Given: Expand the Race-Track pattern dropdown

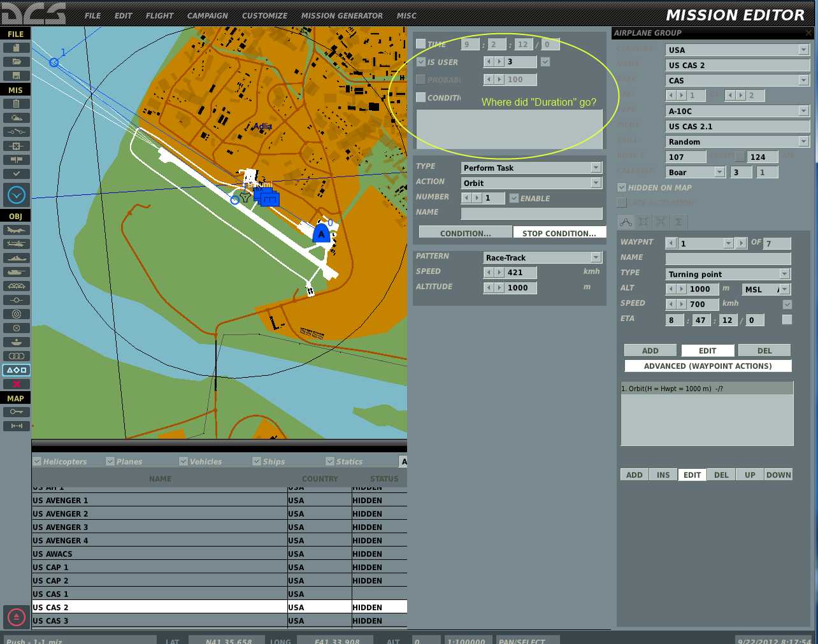Looking at the screenshot, I should 596,257.
